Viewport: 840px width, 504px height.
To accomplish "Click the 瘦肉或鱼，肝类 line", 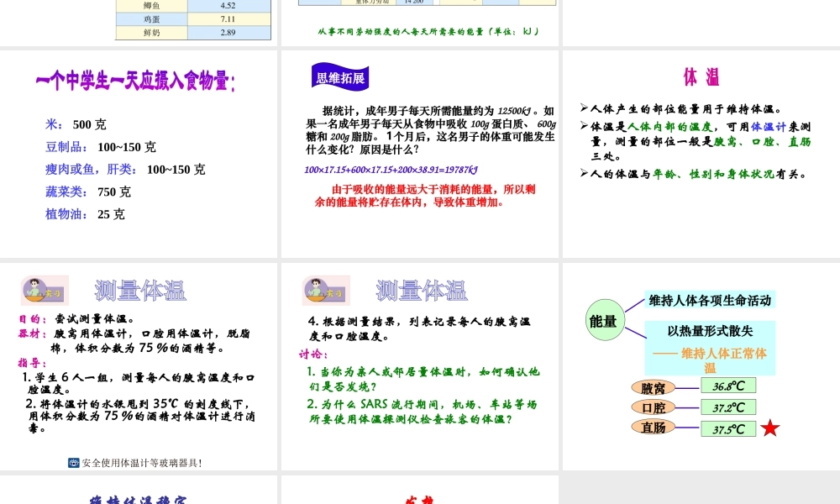I will coord(125,169).
